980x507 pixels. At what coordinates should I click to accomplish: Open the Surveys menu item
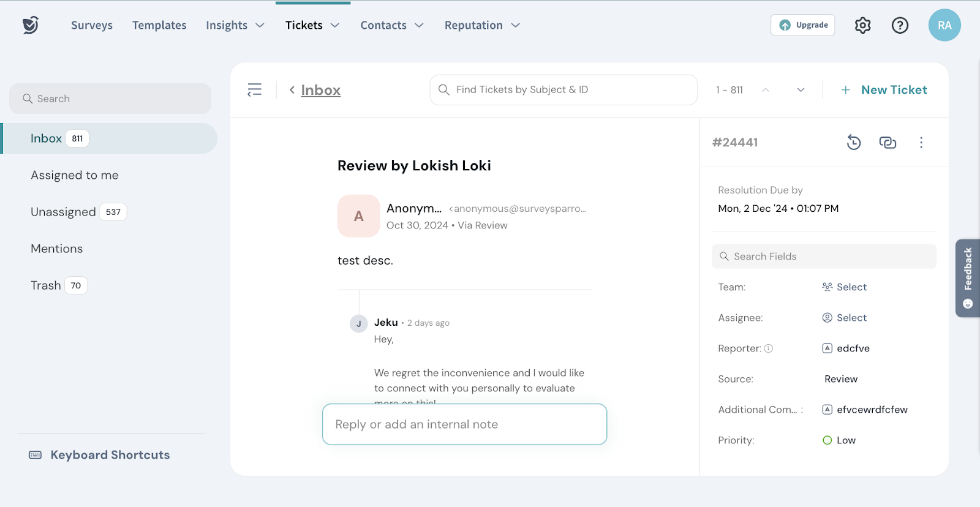(x=92, y=25)
